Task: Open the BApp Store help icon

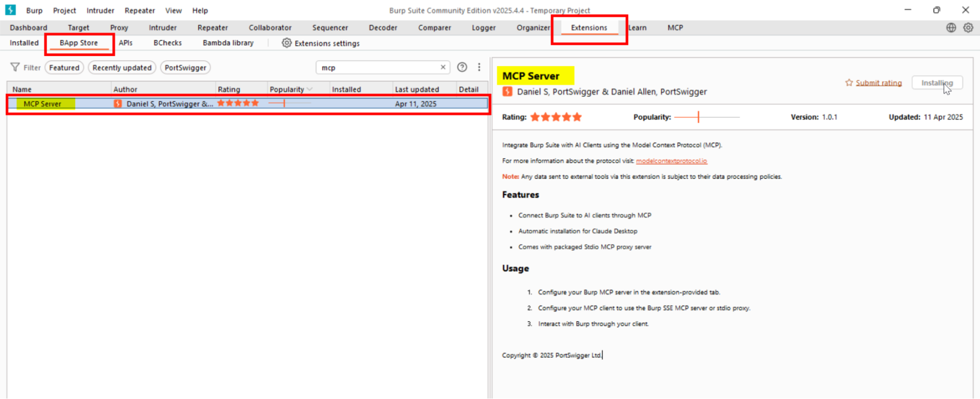Action: [x=462, y=67]
